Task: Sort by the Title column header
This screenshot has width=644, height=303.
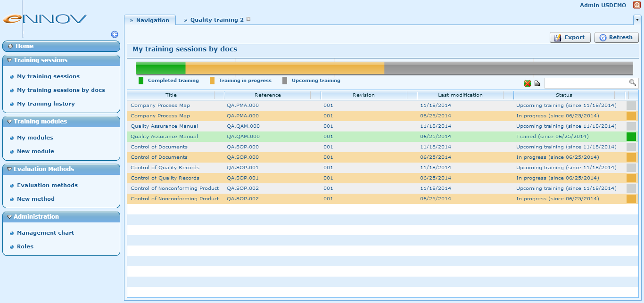Action: [x=171, y=95]
